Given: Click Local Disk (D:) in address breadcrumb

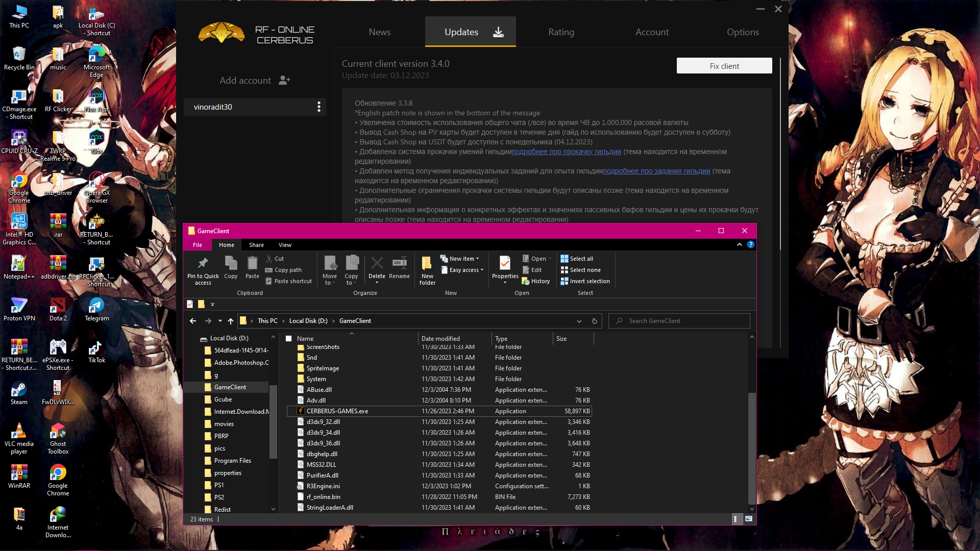Looking at the screenshot, I should click(308, 321).
